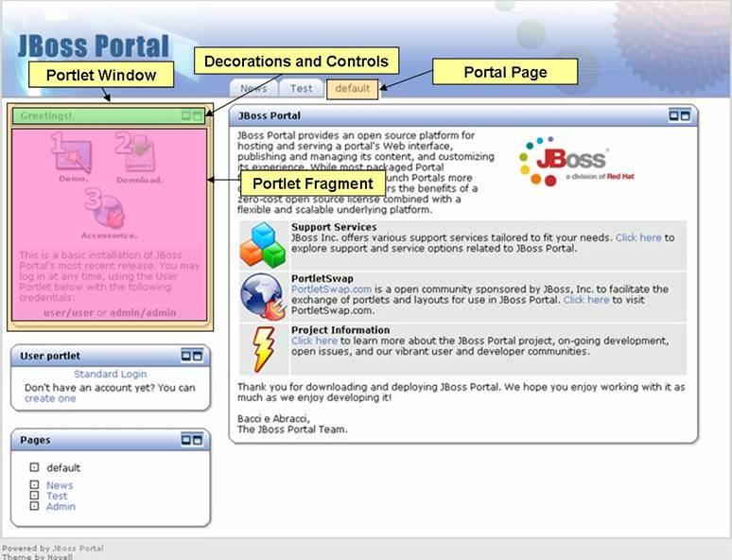Expand the Test page tree node
732x560 pixels.
pyautogui.click(x=34, y=495)
